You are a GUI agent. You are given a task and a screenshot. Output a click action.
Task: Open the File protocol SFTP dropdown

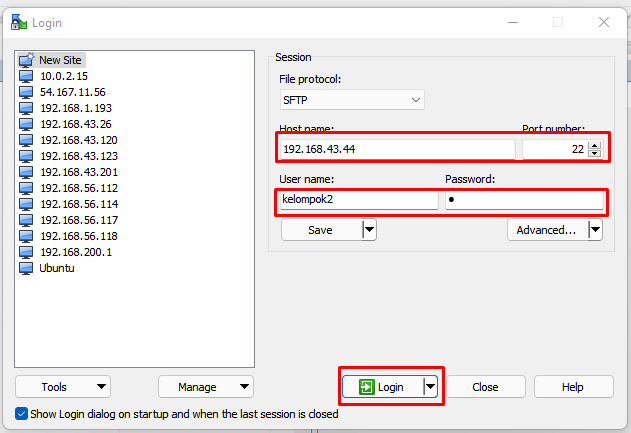(352, 99)
